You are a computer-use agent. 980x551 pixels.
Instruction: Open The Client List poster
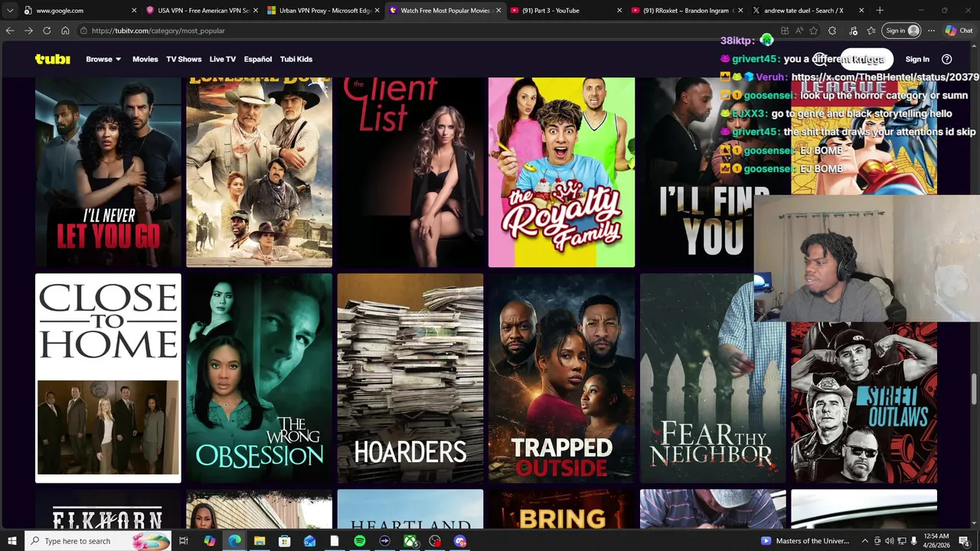(410, 172)
